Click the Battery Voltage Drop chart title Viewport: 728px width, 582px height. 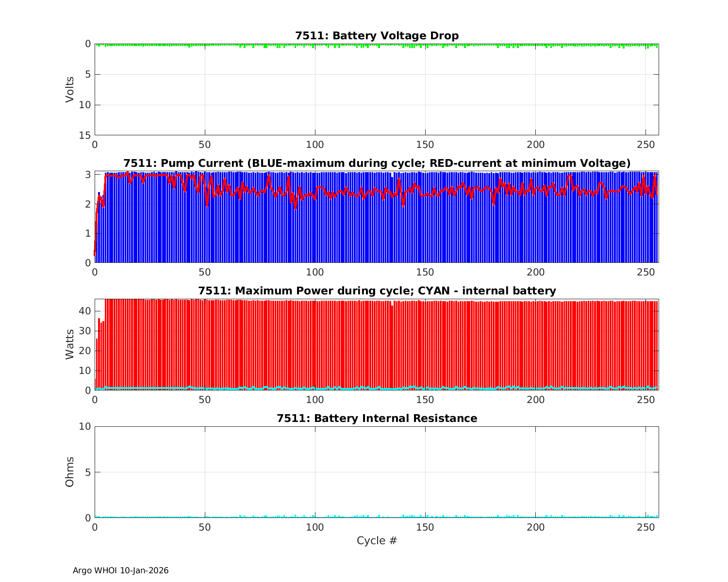(377, 36)
